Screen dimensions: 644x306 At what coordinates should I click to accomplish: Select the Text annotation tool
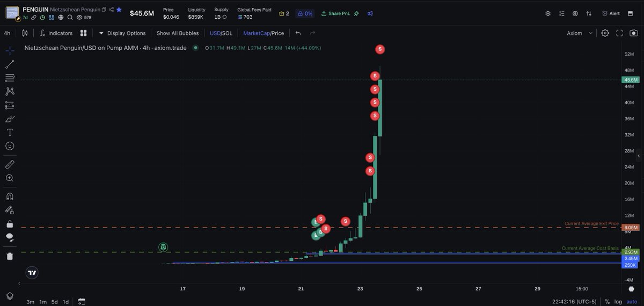(x=10, y=132)
